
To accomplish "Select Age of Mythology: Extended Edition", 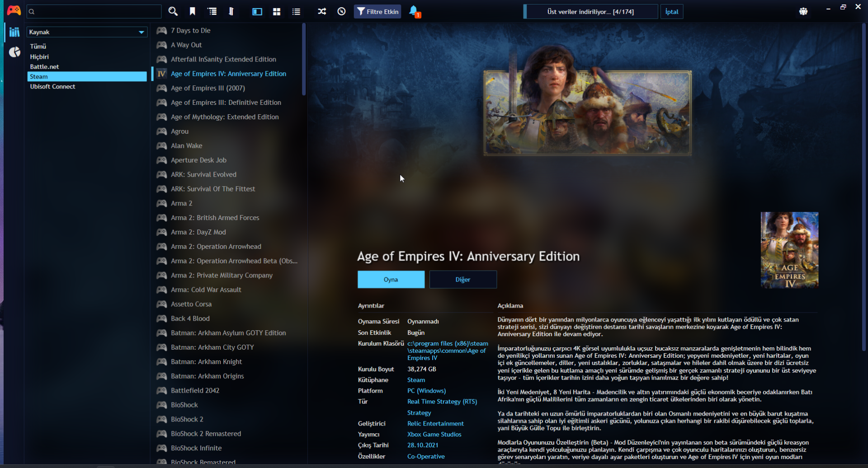I will tap(228, 117).
